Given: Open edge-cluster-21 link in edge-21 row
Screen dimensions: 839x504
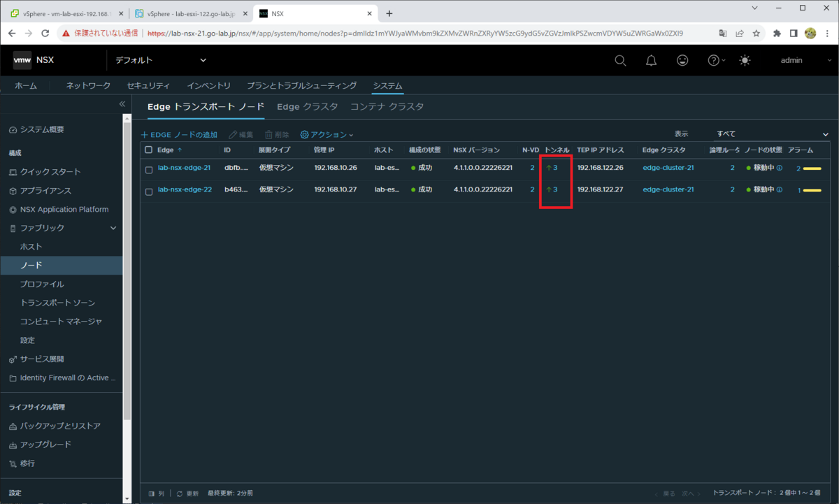Looking at the screenshot, I should click(668, 168).
